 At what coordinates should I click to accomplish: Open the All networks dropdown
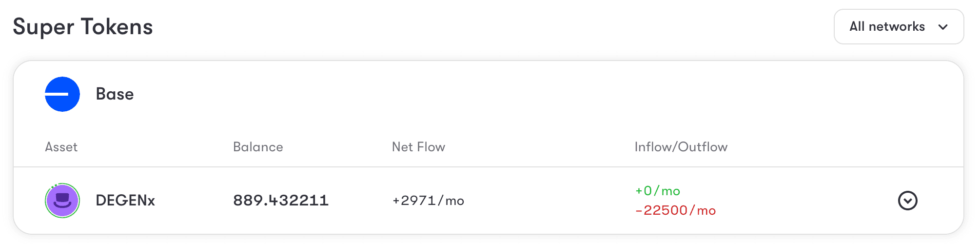tap(899, 27)
